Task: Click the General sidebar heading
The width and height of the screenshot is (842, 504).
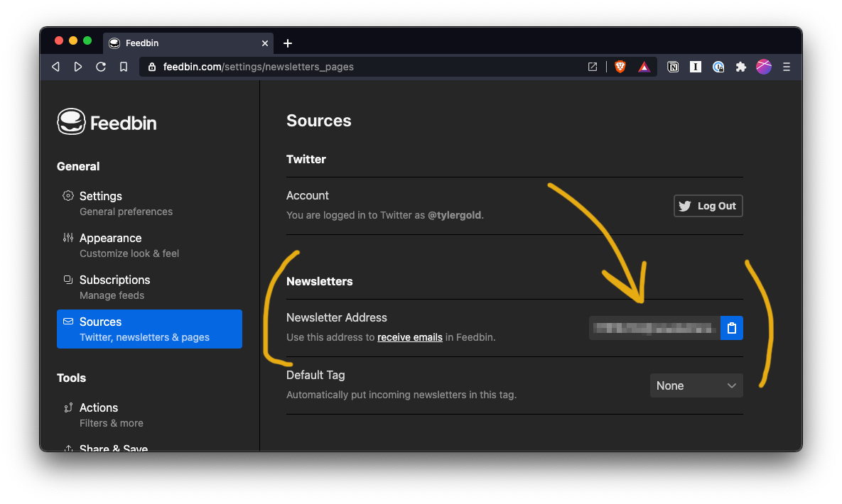Action: 78,166
